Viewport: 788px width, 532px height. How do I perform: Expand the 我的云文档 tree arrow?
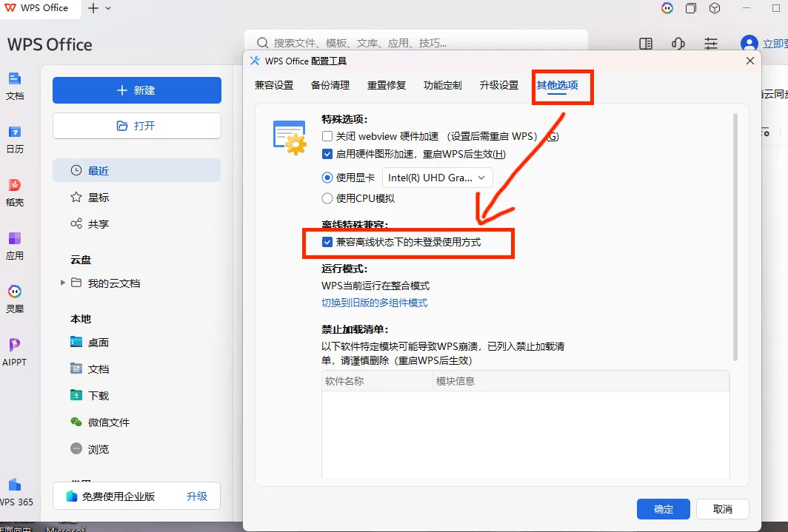63,283
